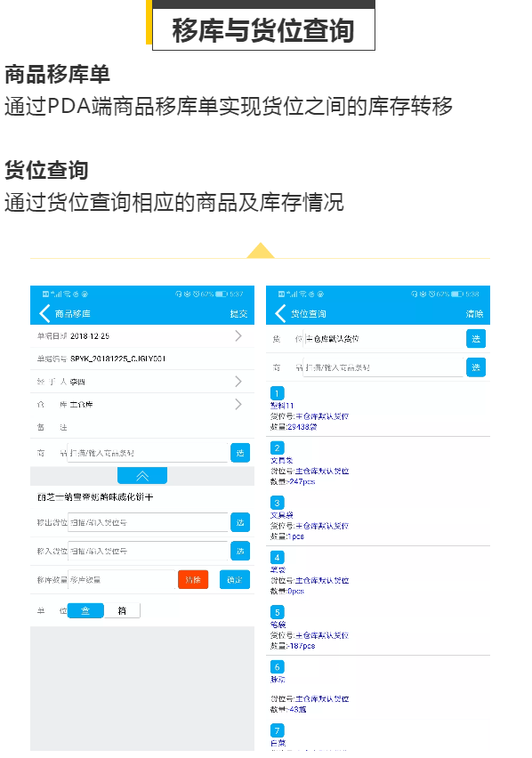This screenshot has width=532, height=758.
Task: Focus the 移库数量 input field
Action: click(121, 579)
